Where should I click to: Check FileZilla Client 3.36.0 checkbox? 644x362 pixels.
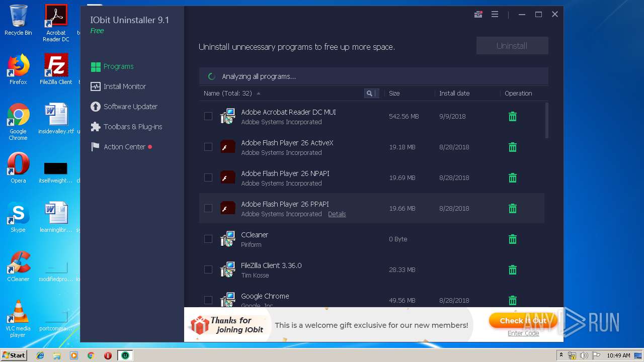208,269
